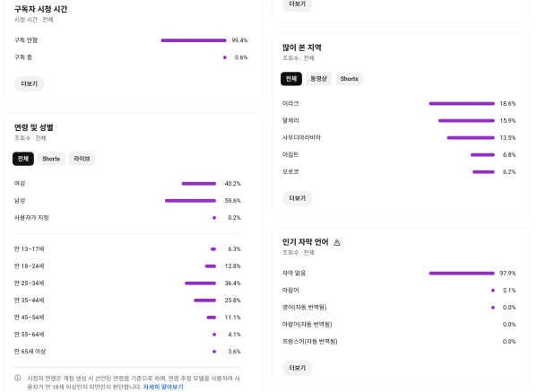Click the 만 18–24세 age row
Viewport: 538px width, 392px height.
(x=127, y=266)
